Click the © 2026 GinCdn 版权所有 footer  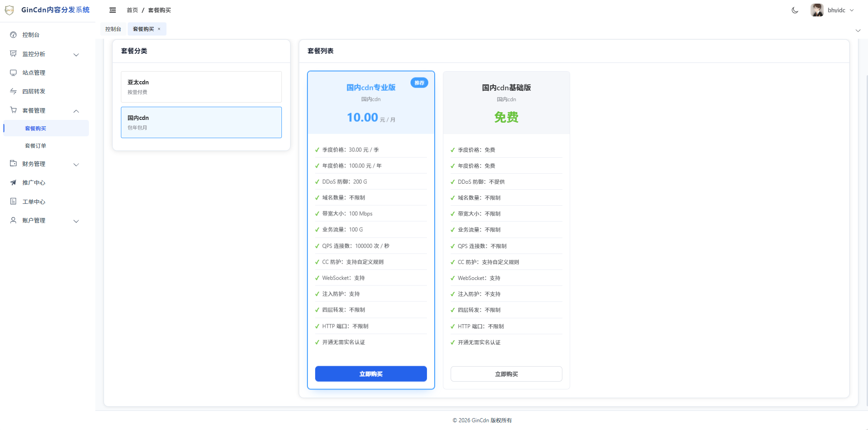coord(482,420)
